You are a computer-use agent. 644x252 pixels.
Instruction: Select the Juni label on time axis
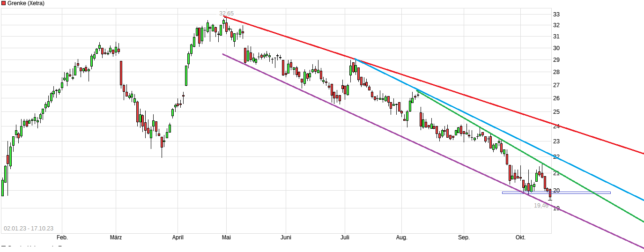click(285, 237)
